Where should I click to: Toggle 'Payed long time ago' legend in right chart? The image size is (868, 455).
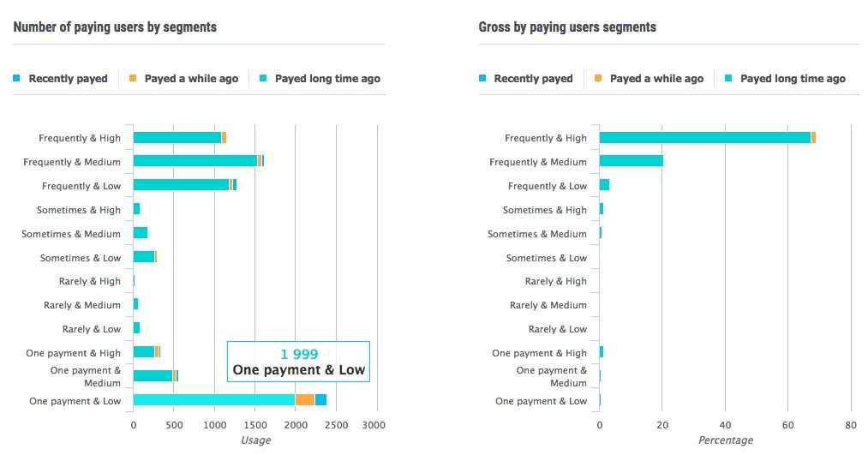[x=786, y=79]
